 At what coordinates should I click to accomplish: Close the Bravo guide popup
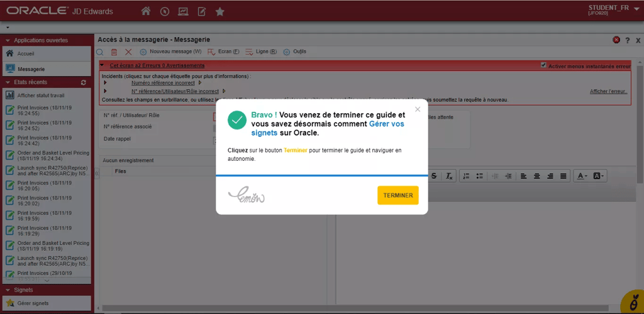coord(418,109)
